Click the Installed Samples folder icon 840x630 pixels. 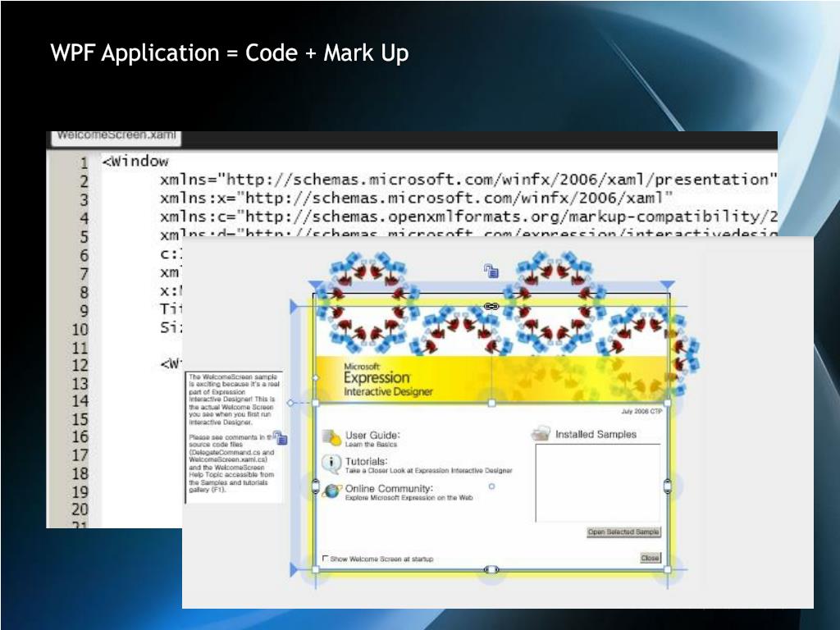coord(541,433)
